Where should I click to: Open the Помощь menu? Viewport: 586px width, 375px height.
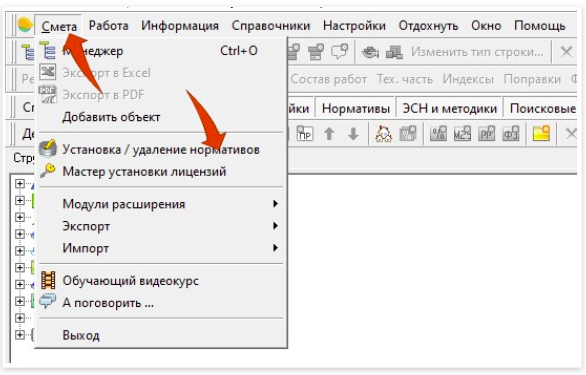coord(540,26)
